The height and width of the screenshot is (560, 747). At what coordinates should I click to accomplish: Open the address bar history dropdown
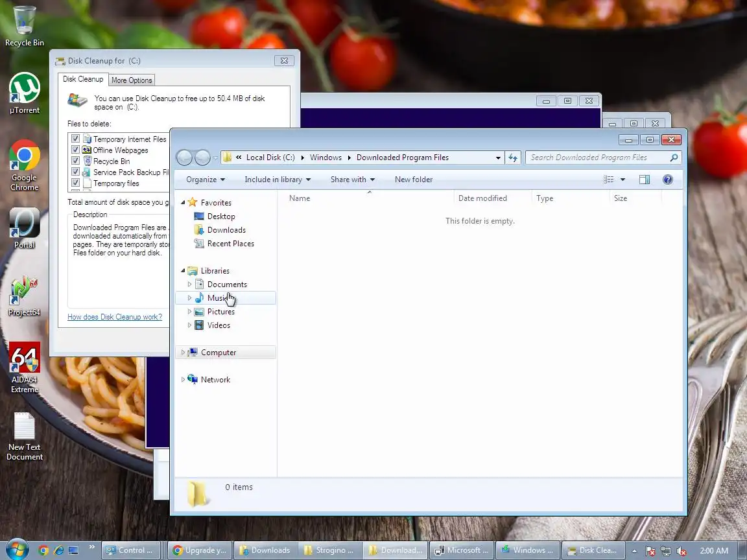498,157
